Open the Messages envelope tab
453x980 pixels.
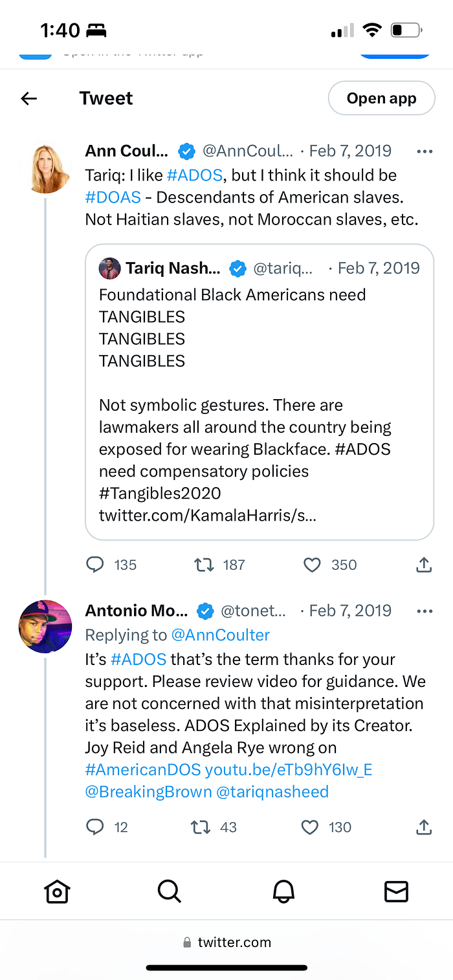(396, 891)
